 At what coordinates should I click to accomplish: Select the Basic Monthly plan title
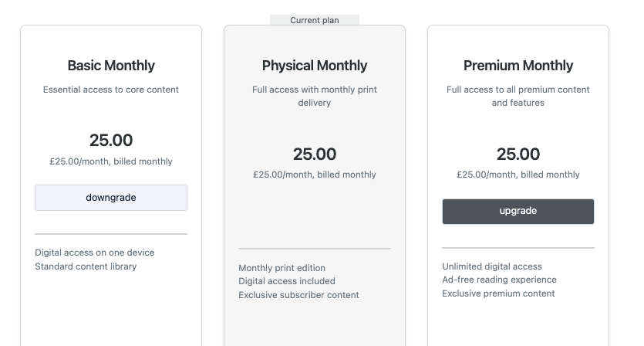click(111, 66)
